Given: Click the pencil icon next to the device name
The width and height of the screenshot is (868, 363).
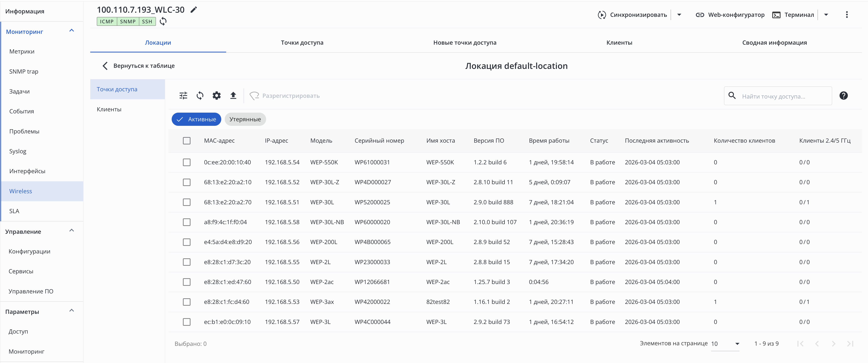Looking at the screenshot, I should click(193, 10).
